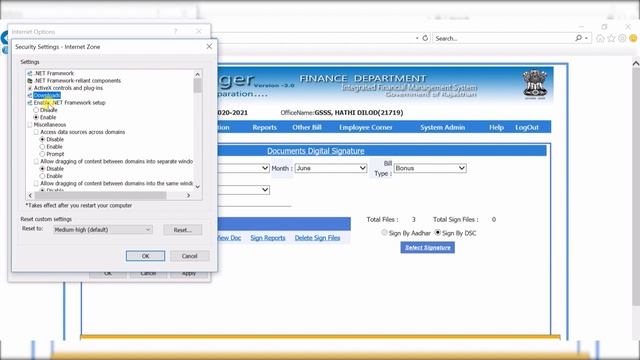Click the Documents Digital Signature heading link

pyautogui.click(x=316, y=151)
